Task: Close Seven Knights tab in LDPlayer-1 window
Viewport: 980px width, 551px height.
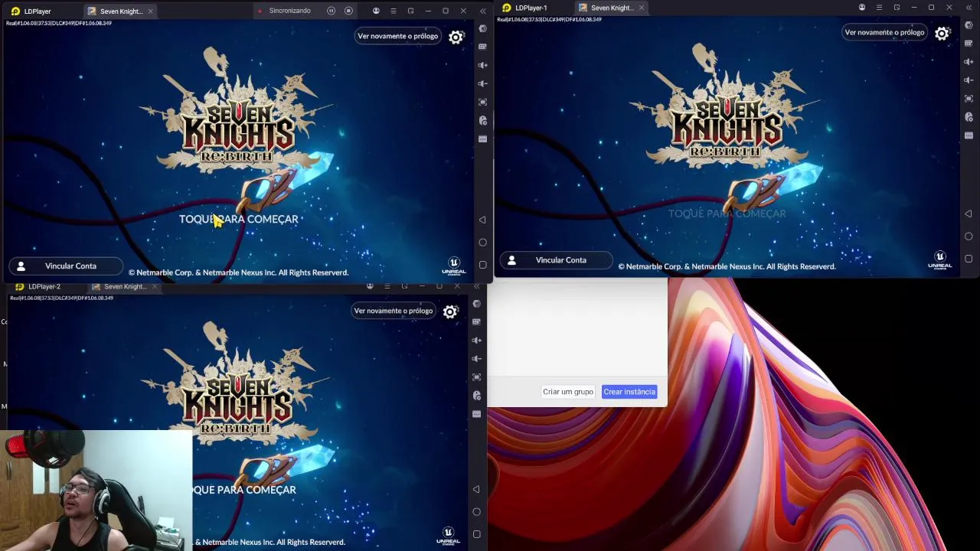Action: [x=641, y=8]
